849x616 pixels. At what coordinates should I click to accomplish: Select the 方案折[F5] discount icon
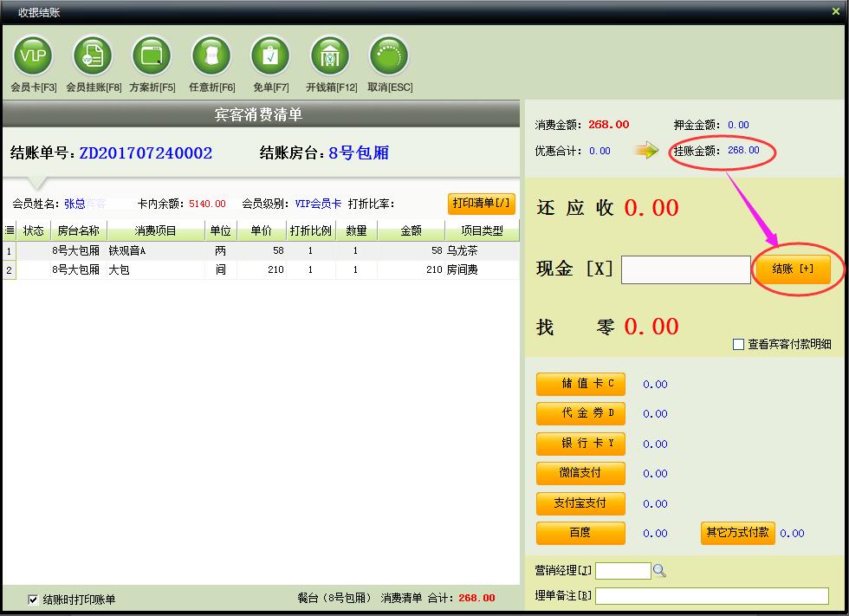tap(152, 56)
